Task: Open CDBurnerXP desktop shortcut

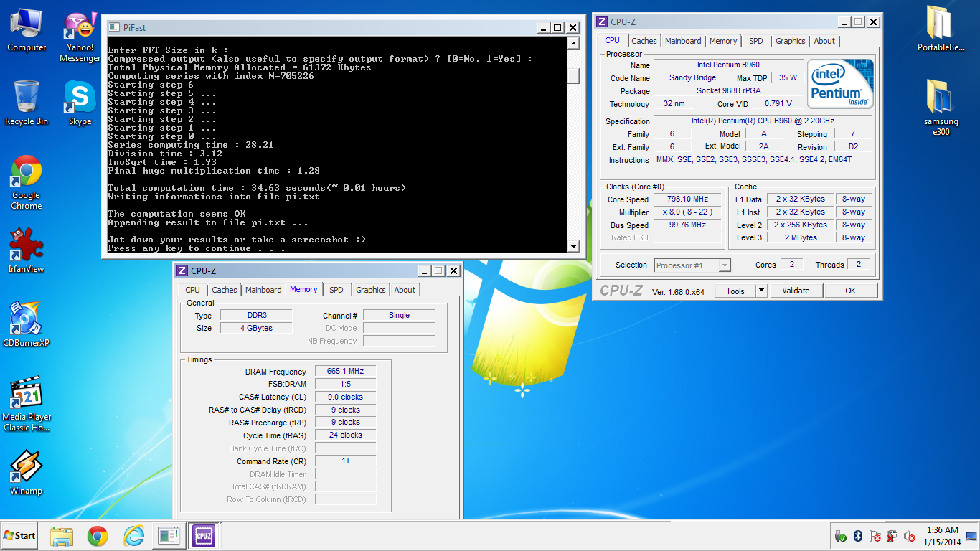Action: coord(27,325)
